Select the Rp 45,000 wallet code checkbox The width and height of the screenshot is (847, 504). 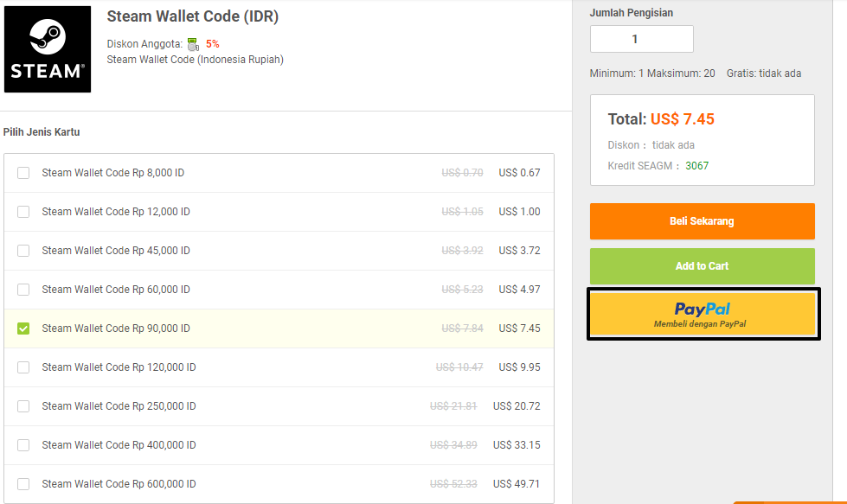(x=23, y=250)
